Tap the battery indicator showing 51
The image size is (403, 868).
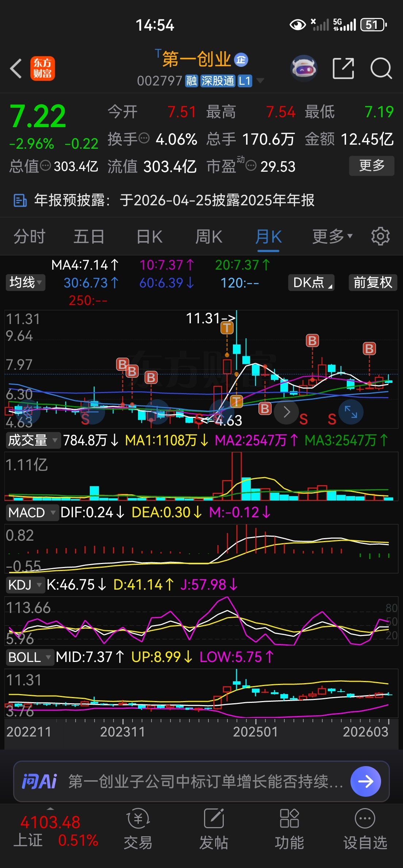click(373, 25)
